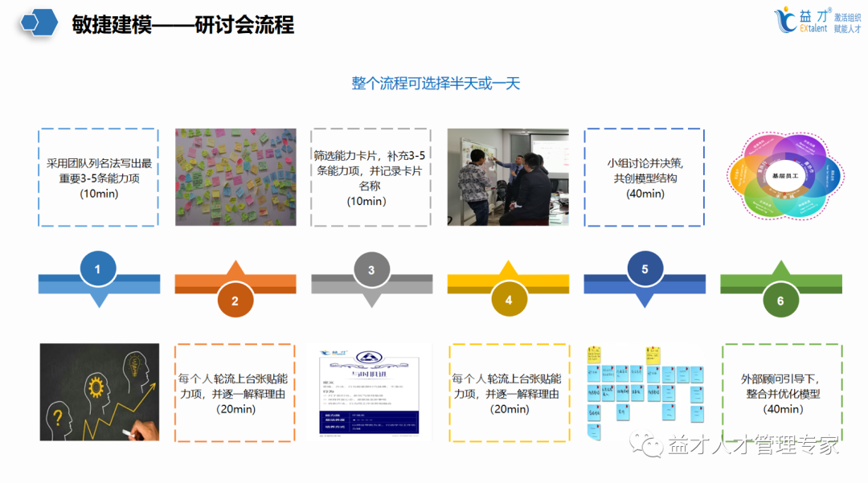Screen dimensions: 868x483
Task: Select the yellow step 4 circle
Action: pos(508,299)
